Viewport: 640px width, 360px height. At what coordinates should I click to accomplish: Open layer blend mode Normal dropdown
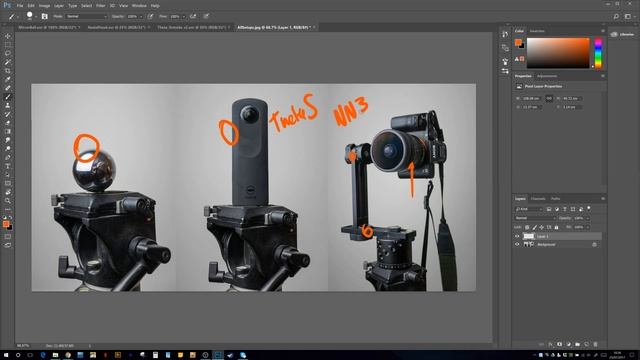click(x=535, y=218)
